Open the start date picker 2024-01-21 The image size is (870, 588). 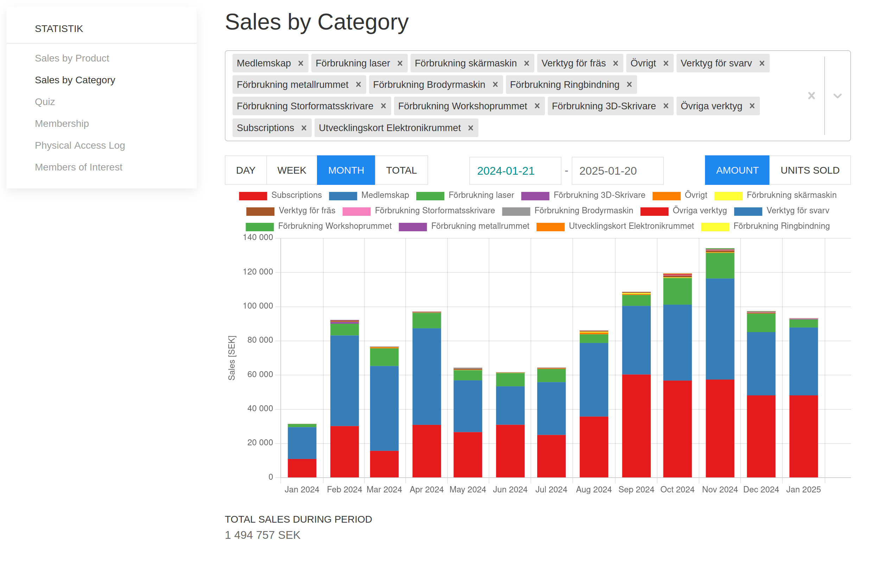click(x=515, y=170)
